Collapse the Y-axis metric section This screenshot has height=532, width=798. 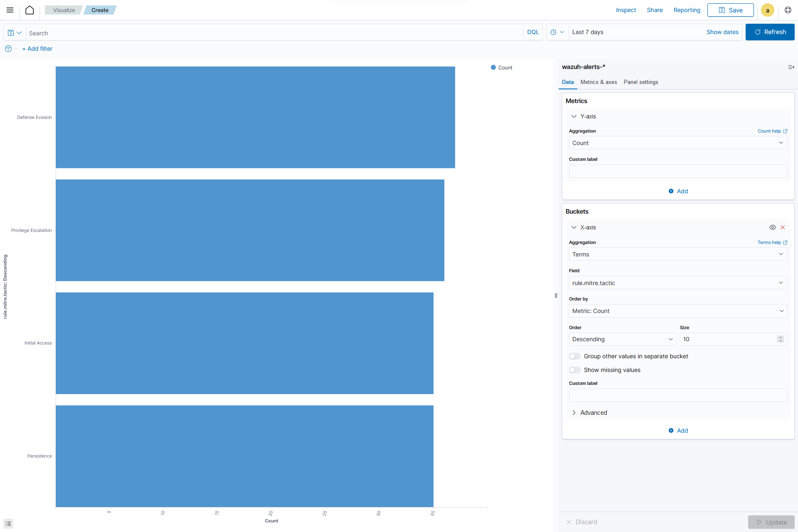click(574, 116)
